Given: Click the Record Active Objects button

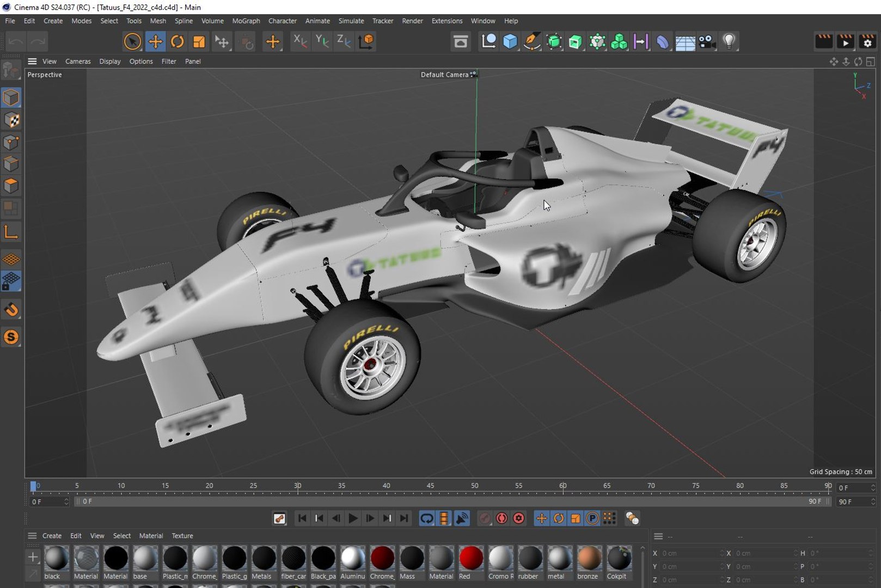Looking at the screenshot, I should 485,518.
